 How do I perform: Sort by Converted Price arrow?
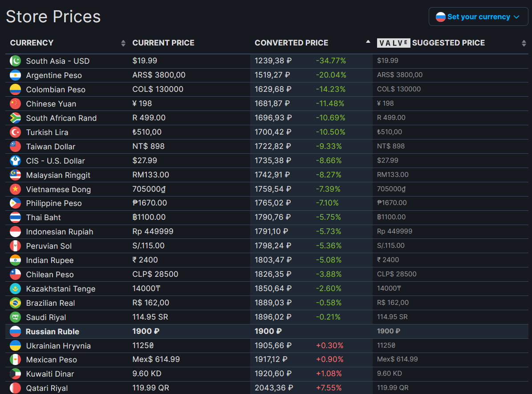[x=368, y=42]
